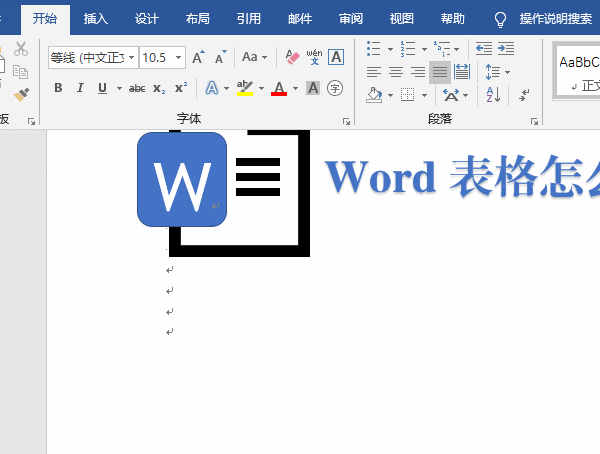Switch to the 审阅 tab
The width and height of the screenshot is (600, 454).
[x=351, y=19]
